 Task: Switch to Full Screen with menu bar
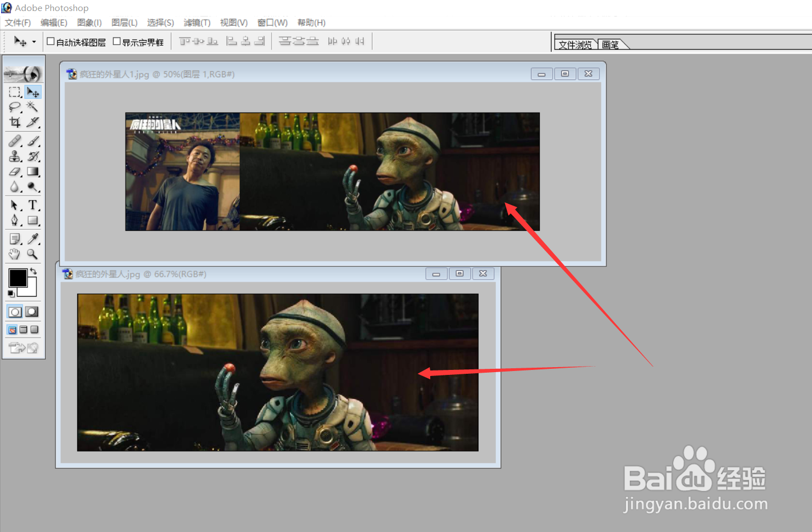click(x=23, y=330)
